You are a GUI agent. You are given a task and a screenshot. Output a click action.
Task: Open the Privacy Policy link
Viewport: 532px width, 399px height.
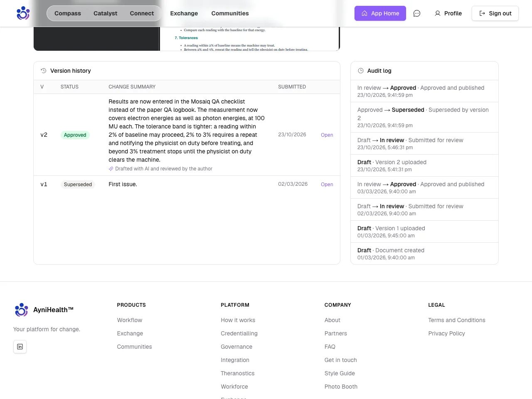click(x=447, y=333)
